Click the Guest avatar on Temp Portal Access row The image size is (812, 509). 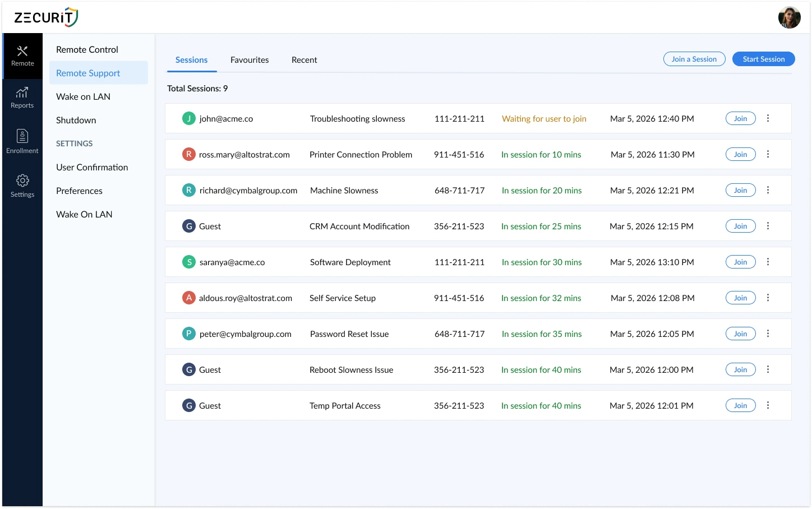point(188,405)
